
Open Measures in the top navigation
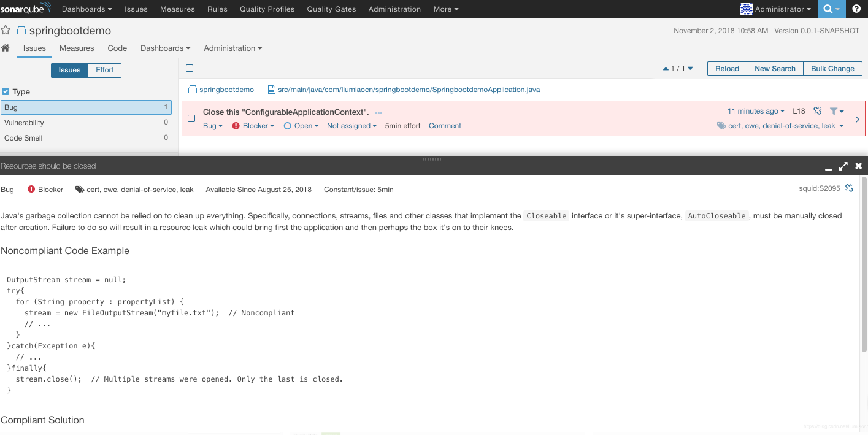177,9
